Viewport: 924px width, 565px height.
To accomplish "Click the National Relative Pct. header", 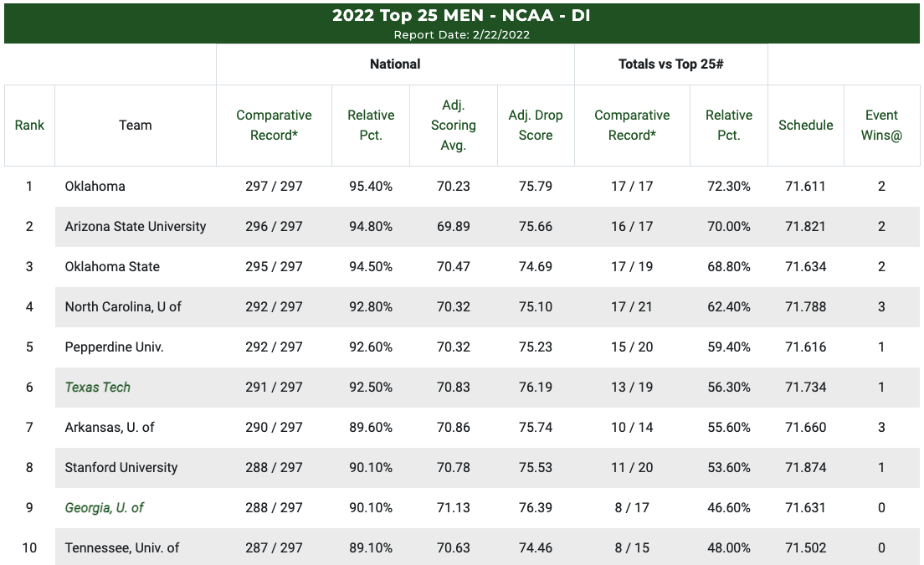I will (371, 126).
